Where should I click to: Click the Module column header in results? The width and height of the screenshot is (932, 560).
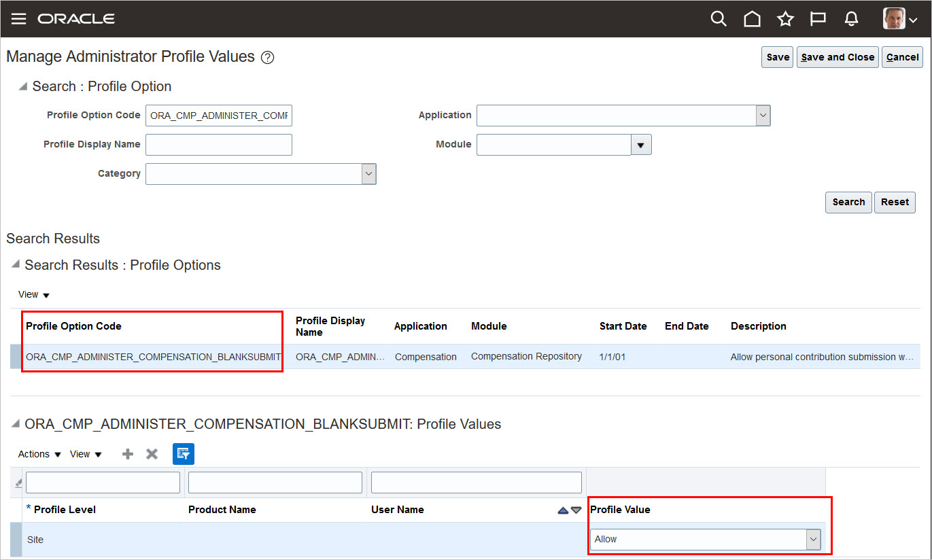click(x=489, y=326)
